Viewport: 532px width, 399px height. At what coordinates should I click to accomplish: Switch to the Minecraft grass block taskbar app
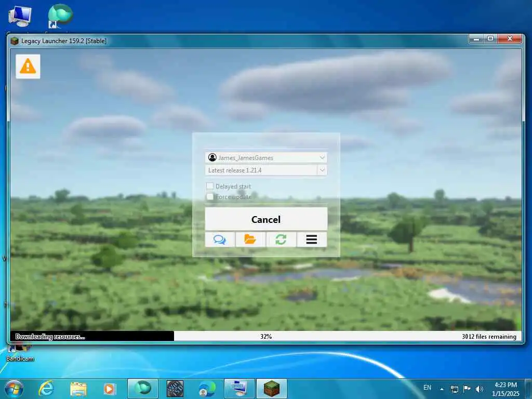271,389
